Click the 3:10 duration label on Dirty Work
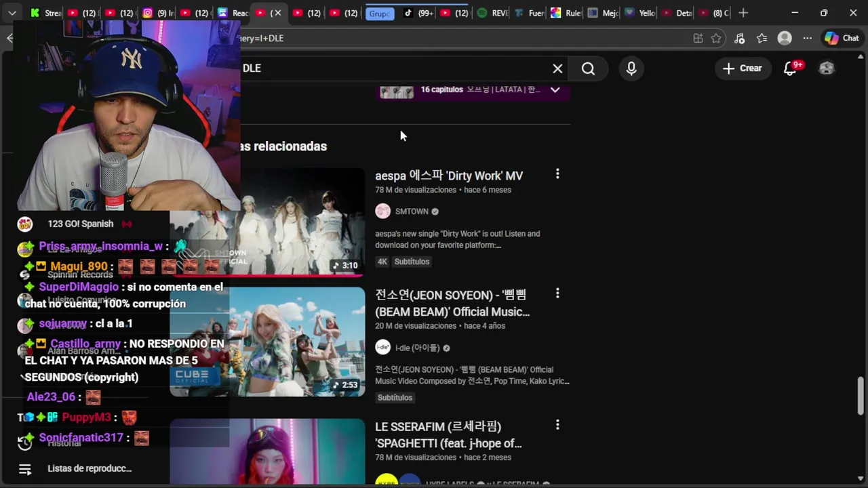 tap(345, 266)
